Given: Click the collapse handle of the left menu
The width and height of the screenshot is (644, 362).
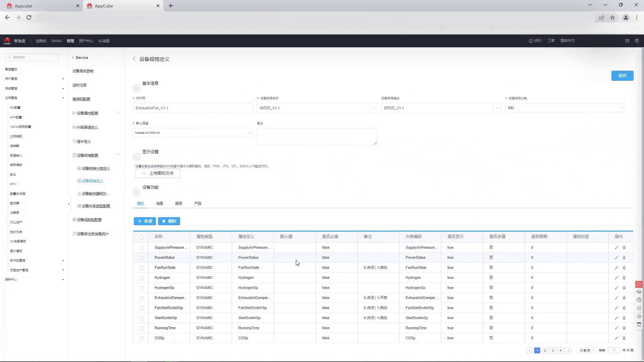Looking at the screenshot, I should pyautogui.click(x=69, y=204).
